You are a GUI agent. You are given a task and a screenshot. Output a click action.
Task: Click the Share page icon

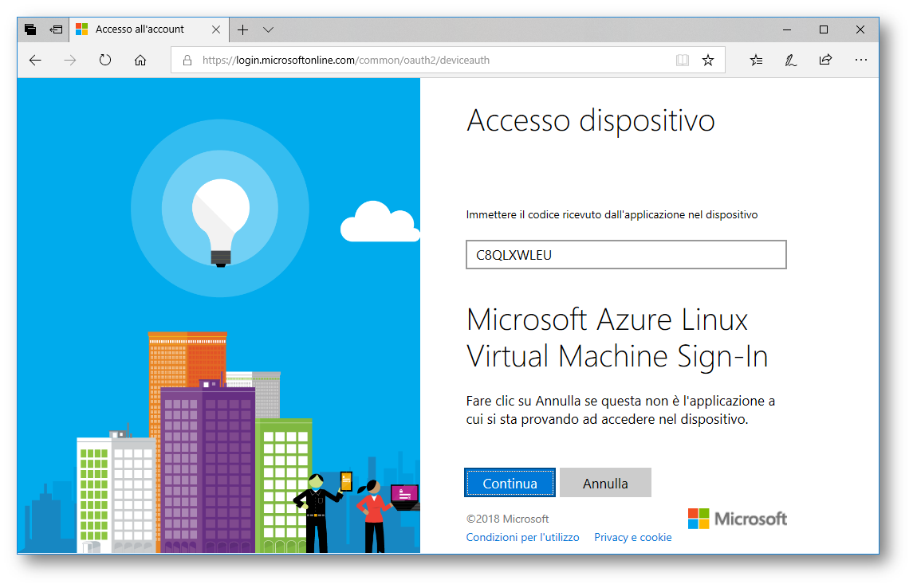click(x=825, y=60)
